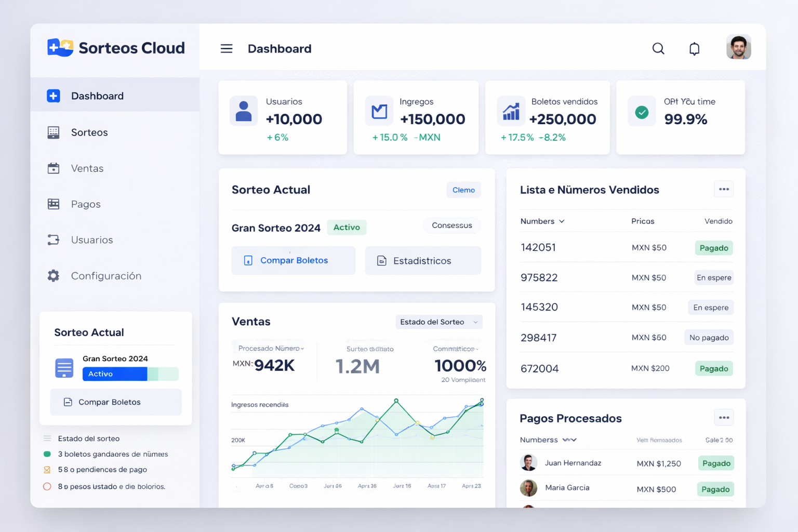Click the Activo progress bar under Gran Sorteo 2024
The image size is (798, 532).
(130, 374)
